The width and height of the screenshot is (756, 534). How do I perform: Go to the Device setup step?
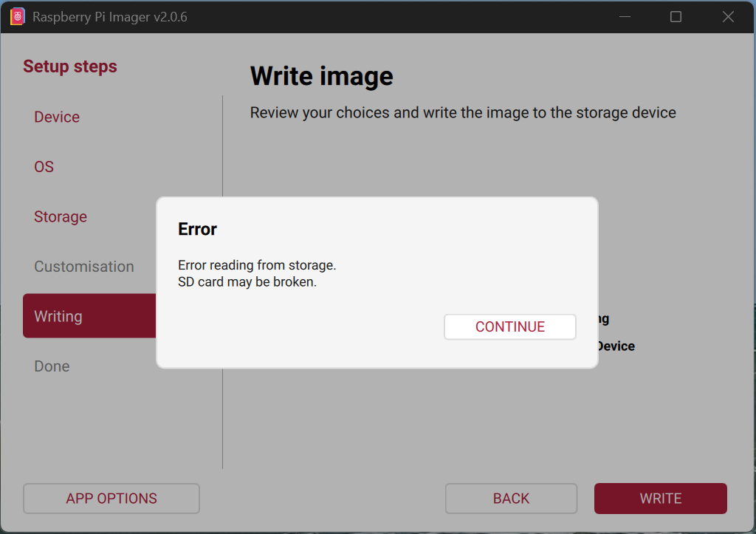(x=57, y=117)
